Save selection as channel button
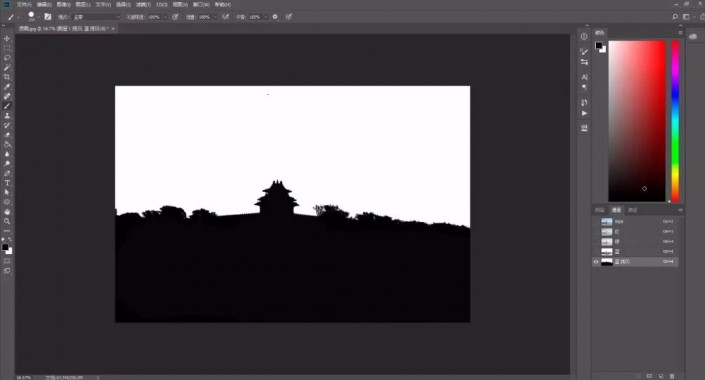Screen dimensions: 705x380 pyautogui.click(x=649, y=376)
